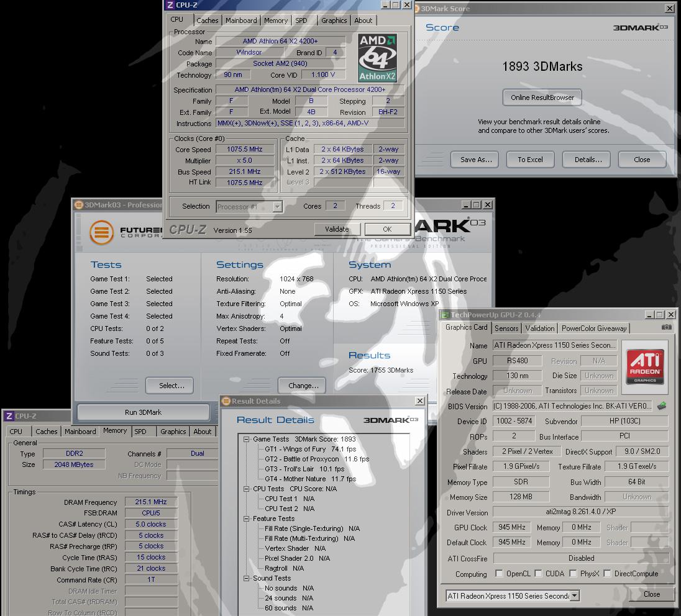The width and height of the screenshot is (681, 616).
Task: Select the Ragtroll result row
Action: tap(285, 569)
